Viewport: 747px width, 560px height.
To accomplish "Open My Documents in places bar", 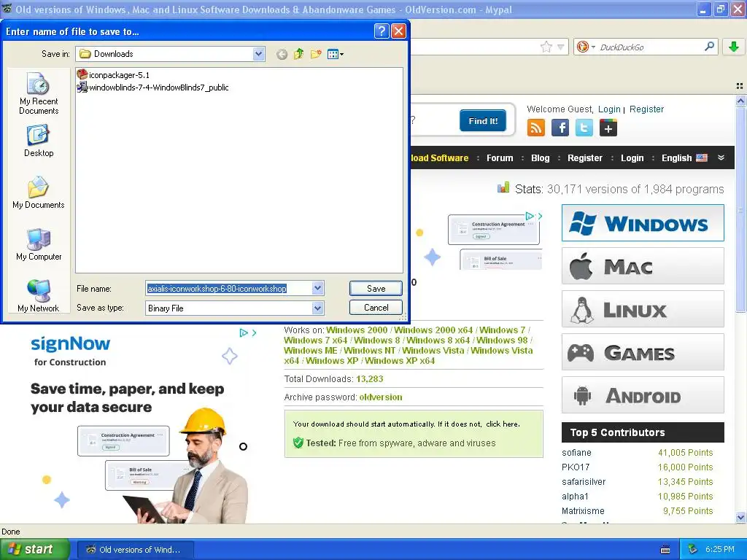I will 39,192.
